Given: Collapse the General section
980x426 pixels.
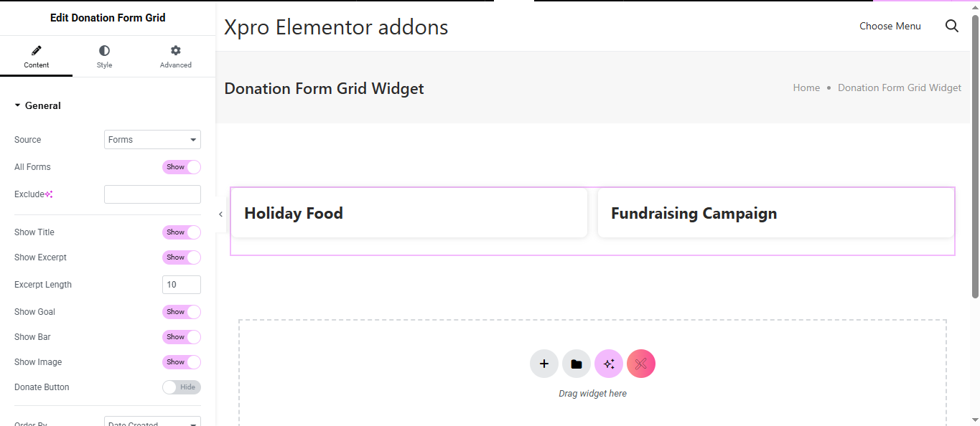Looking at the screenshot, I should tap(18, 105).
